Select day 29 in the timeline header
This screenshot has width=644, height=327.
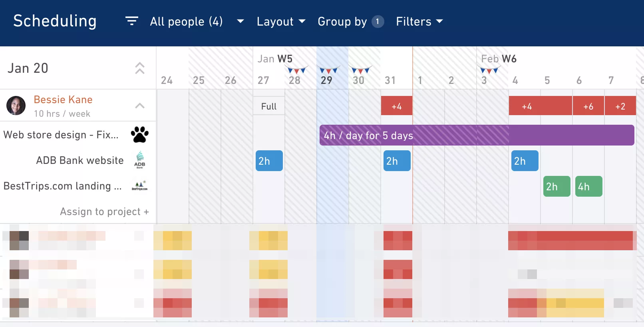pyautogui.click(x=326, y=80)
